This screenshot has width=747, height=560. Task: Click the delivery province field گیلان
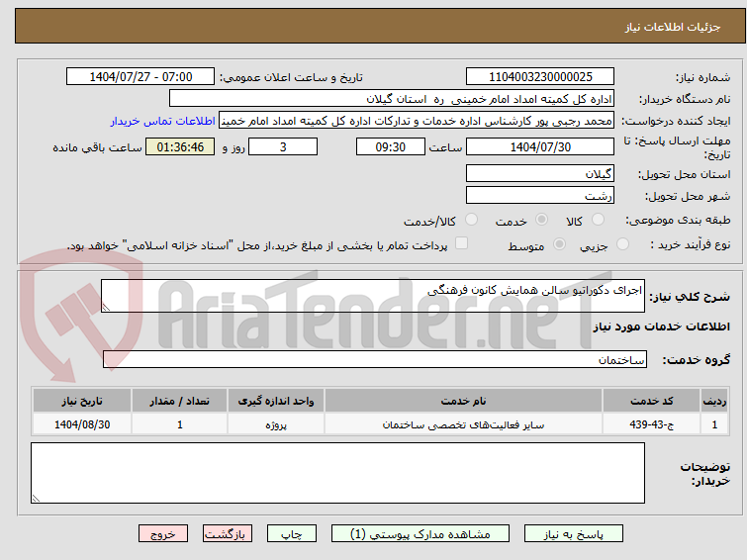(x=540, y=173)
